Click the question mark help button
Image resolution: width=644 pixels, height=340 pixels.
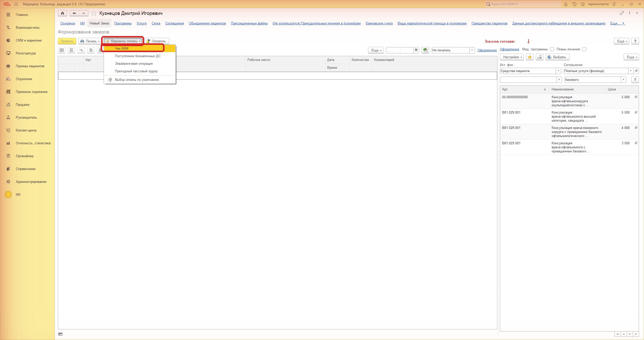tap(635, 41)
